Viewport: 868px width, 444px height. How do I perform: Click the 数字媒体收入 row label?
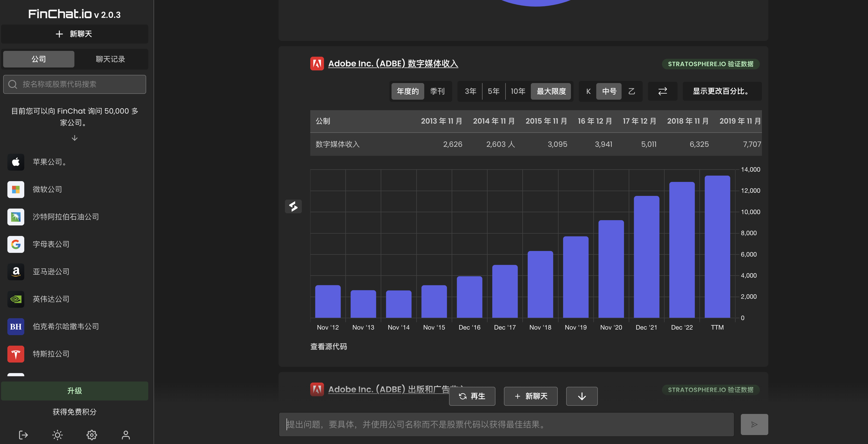tap(337, 144)
